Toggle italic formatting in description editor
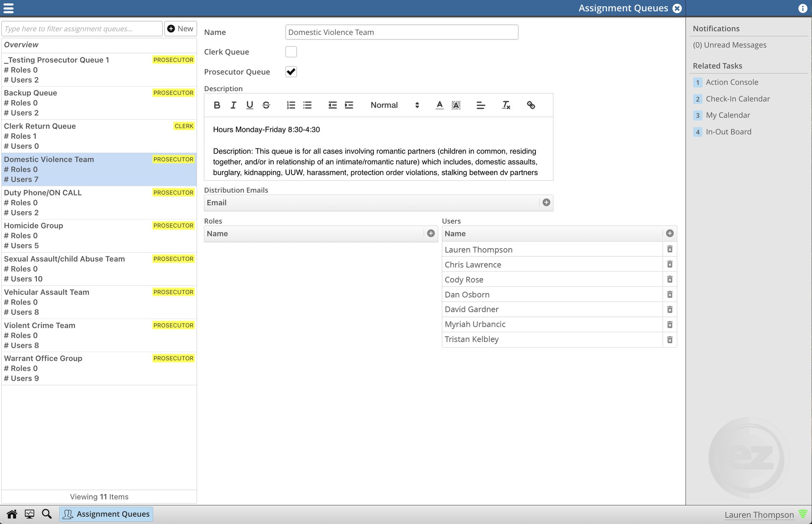The height and width of the screenshot is (524, 812). (x=233, y=105)
